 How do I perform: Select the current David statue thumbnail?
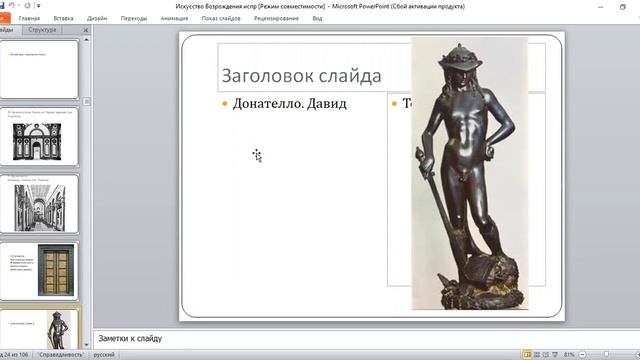[39, 329]
